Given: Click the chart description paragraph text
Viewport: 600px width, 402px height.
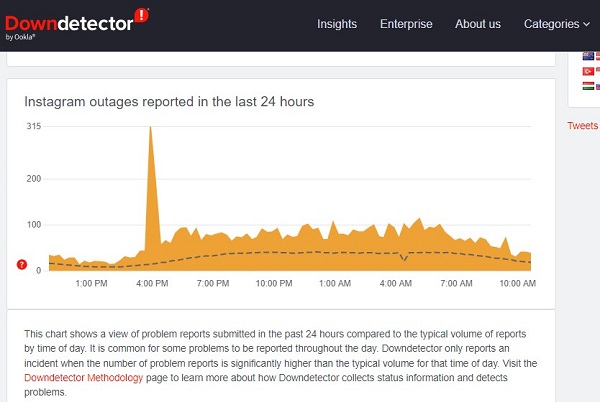Looking at the screenshot, I should [x=280, y=363].
